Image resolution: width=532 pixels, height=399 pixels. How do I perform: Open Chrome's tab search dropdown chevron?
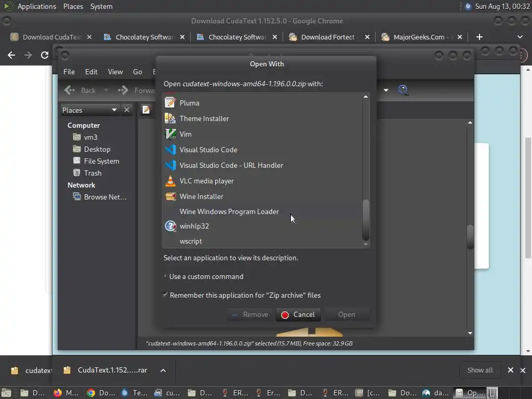(x=520, y=37)
